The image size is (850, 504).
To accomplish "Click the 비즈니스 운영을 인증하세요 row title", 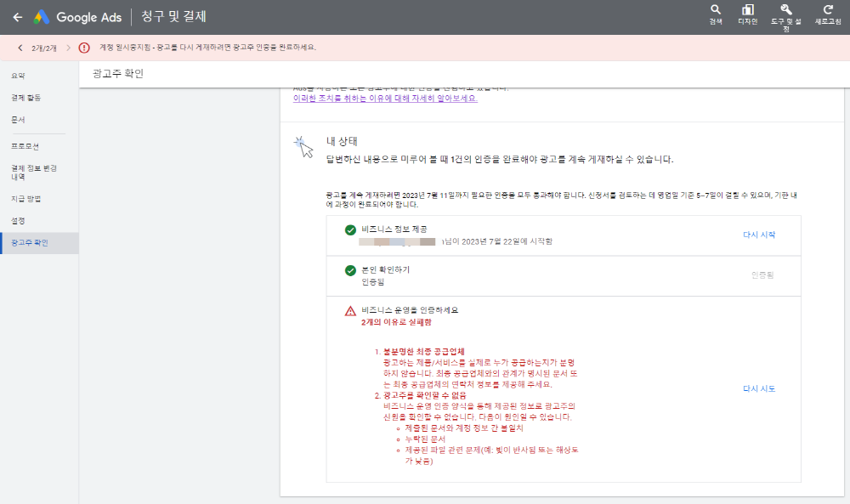I will pos(410,310).
